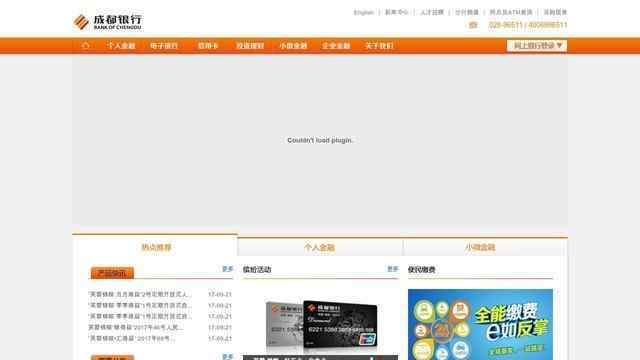Screen dimensions: 640x360
Task: Select the 热点推荐 tab
Action: (x=156, y=247)
